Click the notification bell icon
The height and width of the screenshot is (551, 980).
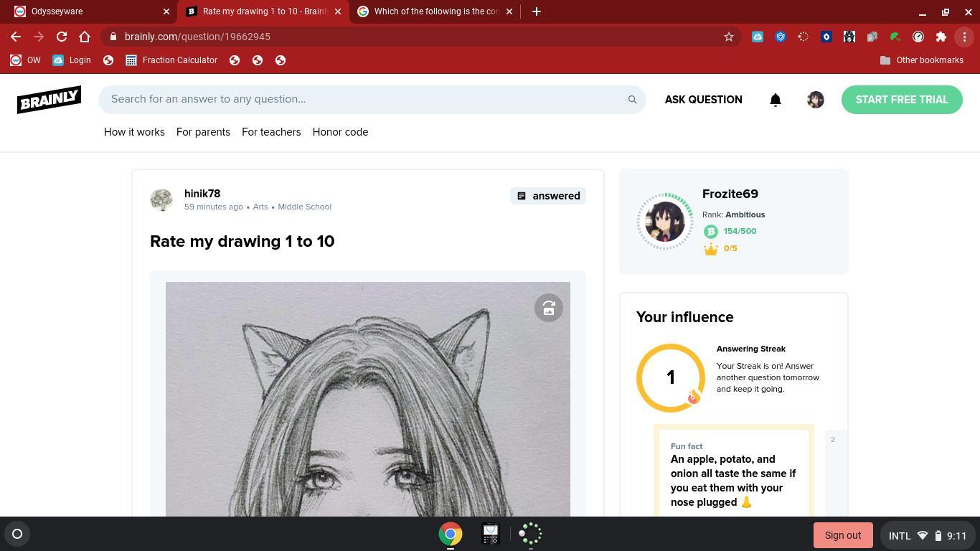click(775, 100)
